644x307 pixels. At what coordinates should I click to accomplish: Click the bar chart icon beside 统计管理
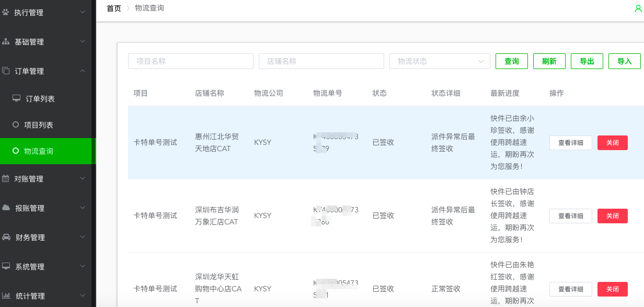6,295
